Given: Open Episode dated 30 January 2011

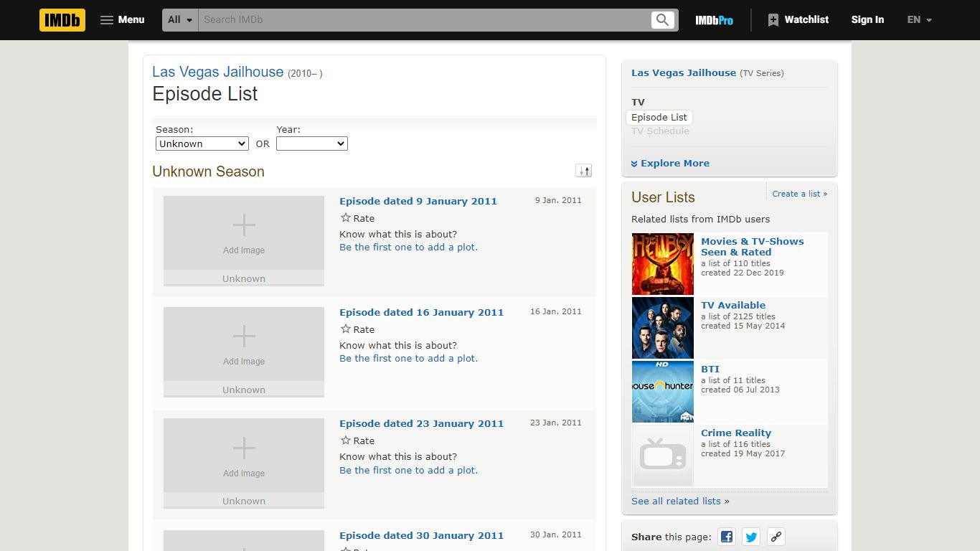Looking at the screenshot, I should click(x=422, y=536).
